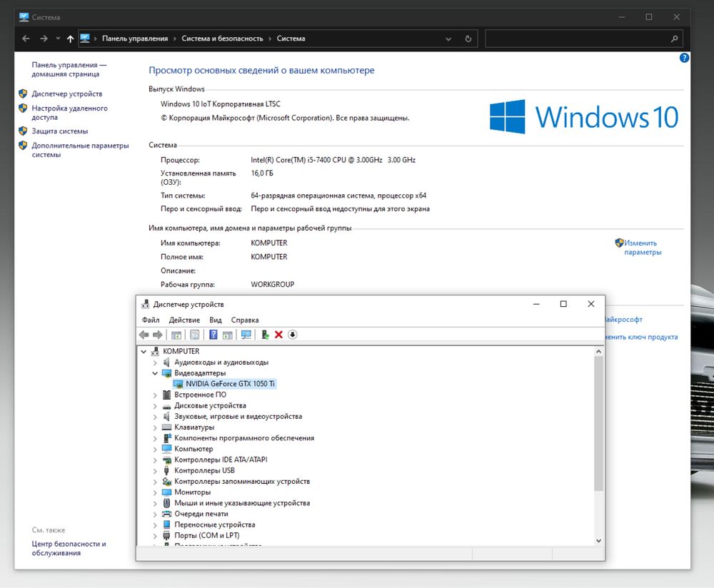Image resolution: width=714 pixels, height=588 pixels.
Task: Click the blue help icon in System window
Action: coord(684,58)
